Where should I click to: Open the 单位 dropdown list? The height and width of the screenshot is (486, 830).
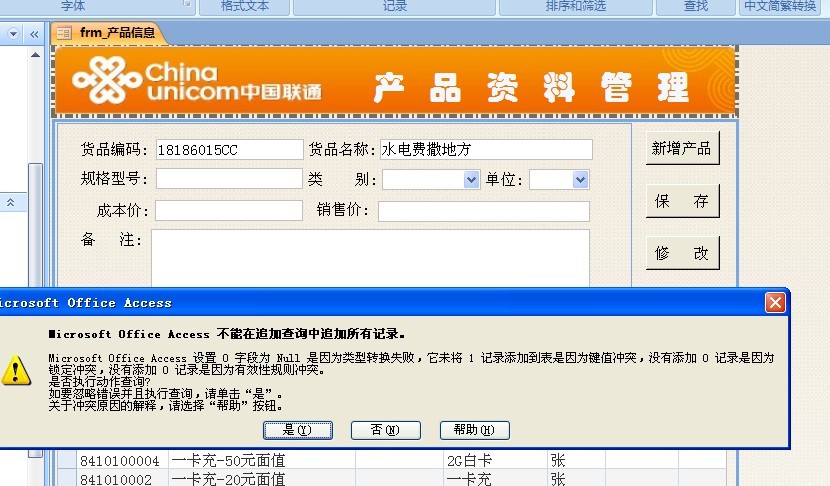coord(580,180)
